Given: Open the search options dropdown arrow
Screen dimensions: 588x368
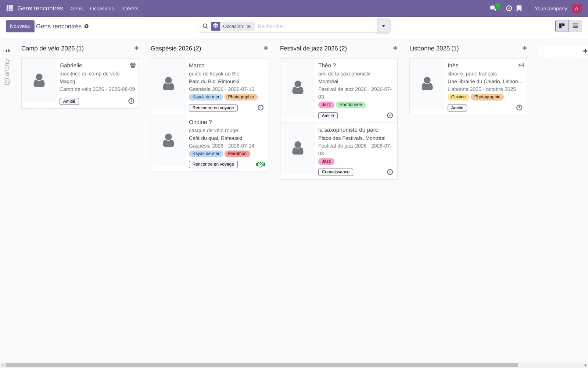Looking at the screenshot, I should (383, 26).
